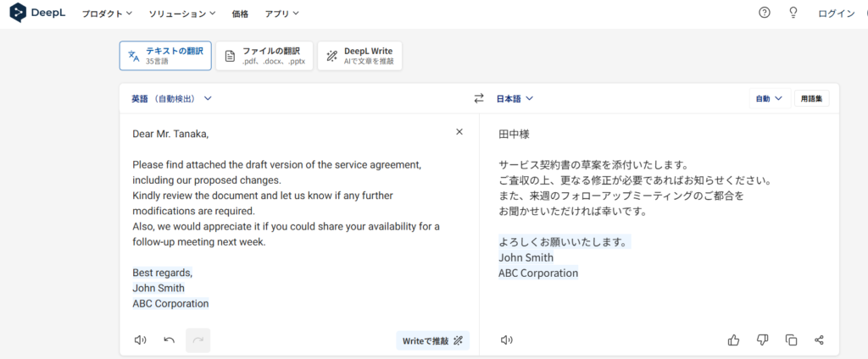Open the help question mark icon

click(765, 13)
